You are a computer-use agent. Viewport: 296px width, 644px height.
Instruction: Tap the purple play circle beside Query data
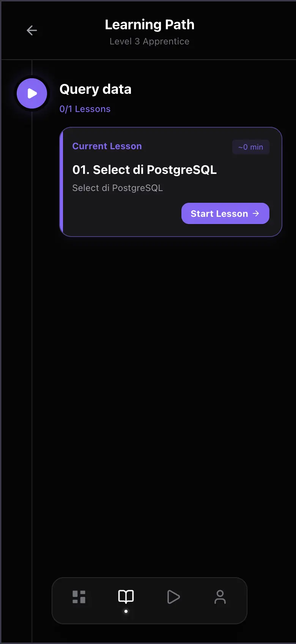(x=32, y=93)
